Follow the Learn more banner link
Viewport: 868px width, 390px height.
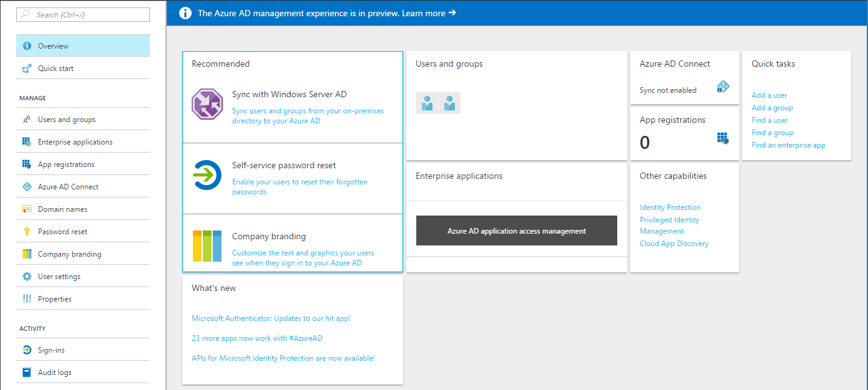pyautogui.click(x=429, y=13)
